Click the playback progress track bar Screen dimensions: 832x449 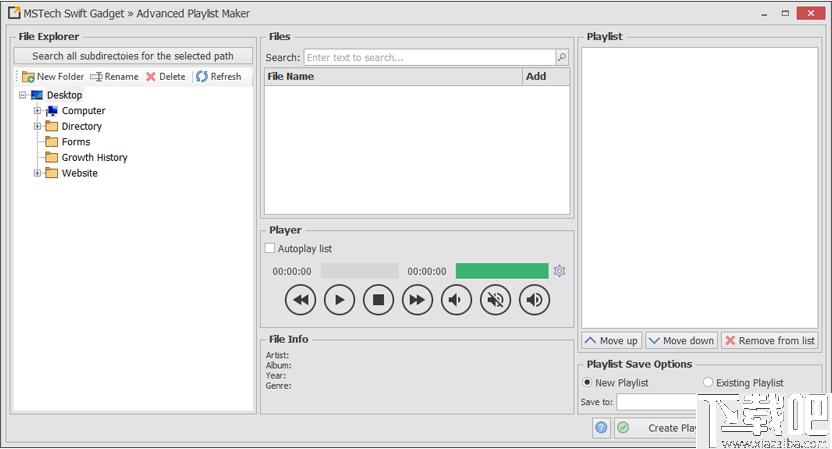coord(360,271)
